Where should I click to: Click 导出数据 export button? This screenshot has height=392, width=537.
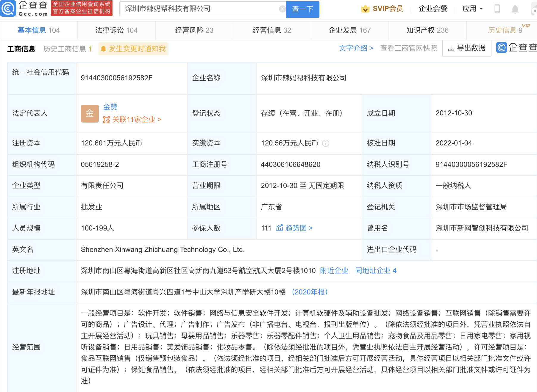[467, 48]
